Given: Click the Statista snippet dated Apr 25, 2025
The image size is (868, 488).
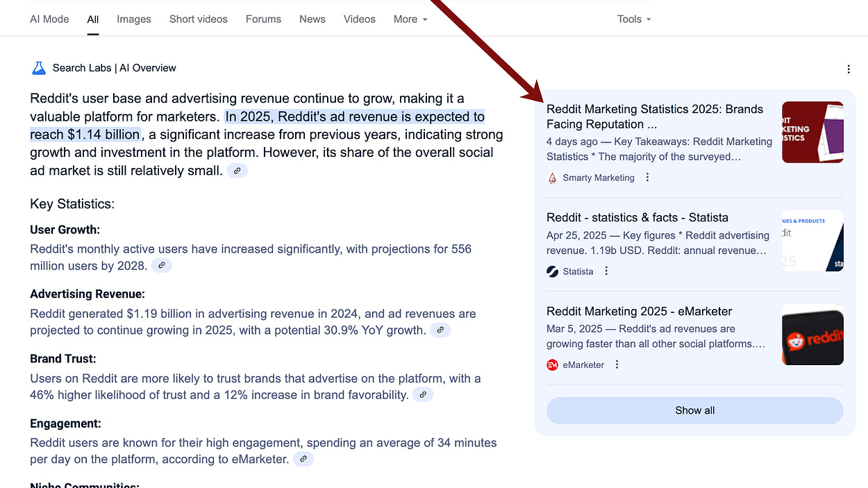Looking at the screenshot, I should pyautogui.click(x=658, y=243).
